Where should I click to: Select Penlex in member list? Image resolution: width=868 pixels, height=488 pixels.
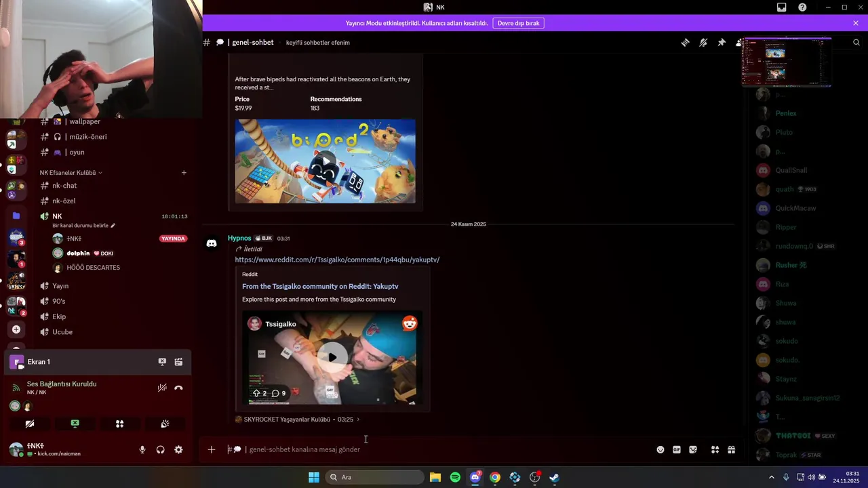786,113
